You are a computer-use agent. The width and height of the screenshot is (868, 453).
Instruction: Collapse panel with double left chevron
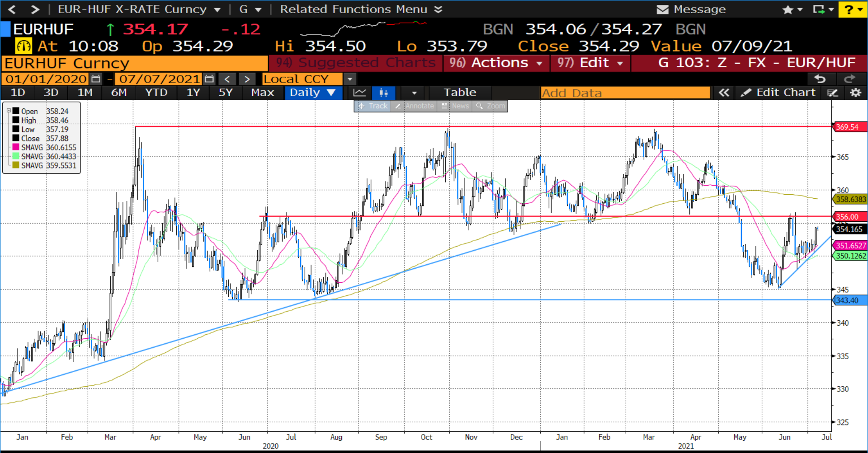pyautogui.click(x=724, y=93)
